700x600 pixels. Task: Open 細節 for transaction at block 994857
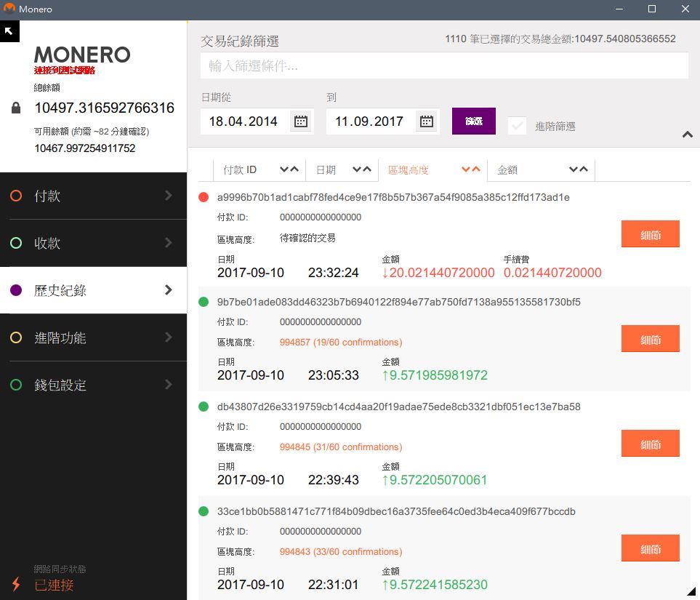click(x=650, y=339)
